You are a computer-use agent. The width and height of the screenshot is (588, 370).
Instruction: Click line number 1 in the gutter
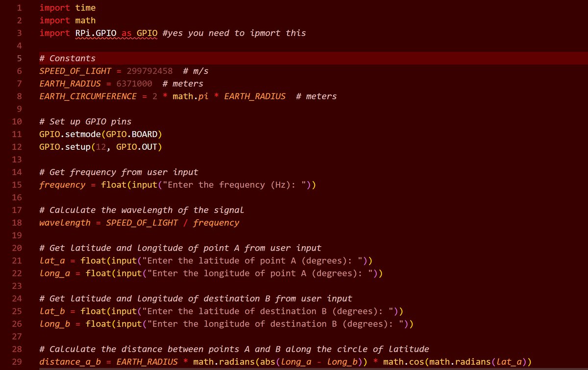pos(19,8)
